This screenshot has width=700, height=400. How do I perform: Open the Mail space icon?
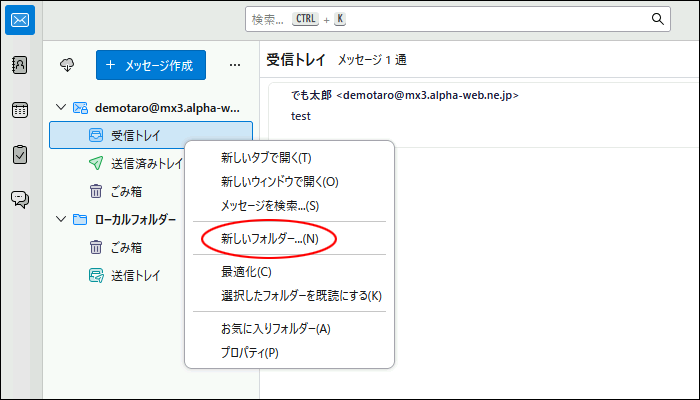point(20,19)
